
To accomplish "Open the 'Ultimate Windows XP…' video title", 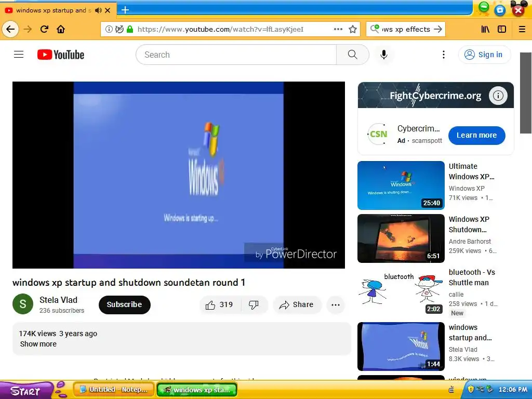I will (x=472, y=171).
